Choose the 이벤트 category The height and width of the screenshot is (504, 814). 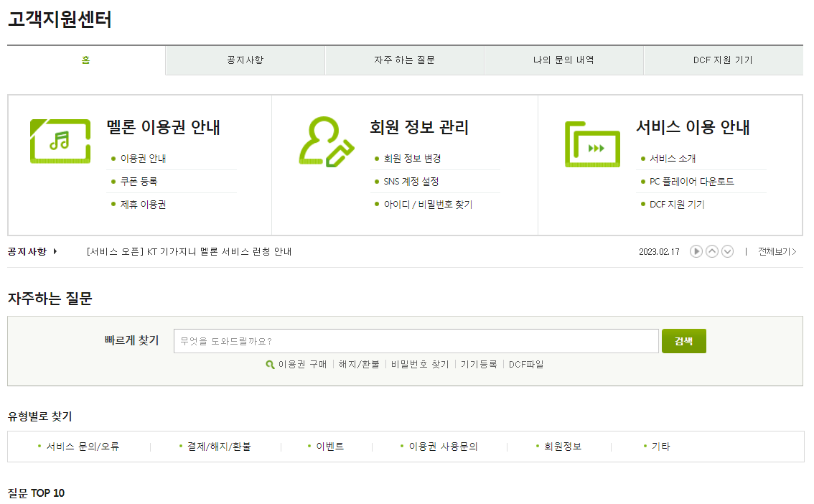pos(330,447)
